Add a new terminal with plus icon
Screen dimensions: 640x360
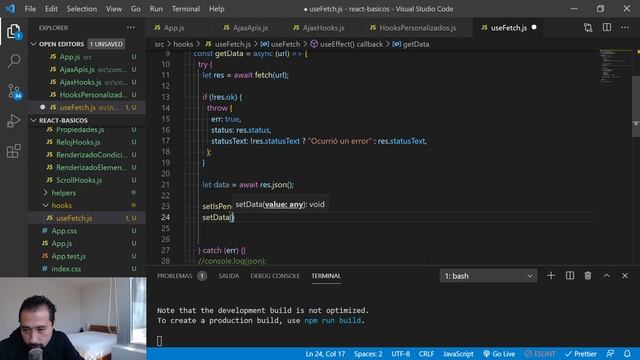coord(551,276)
